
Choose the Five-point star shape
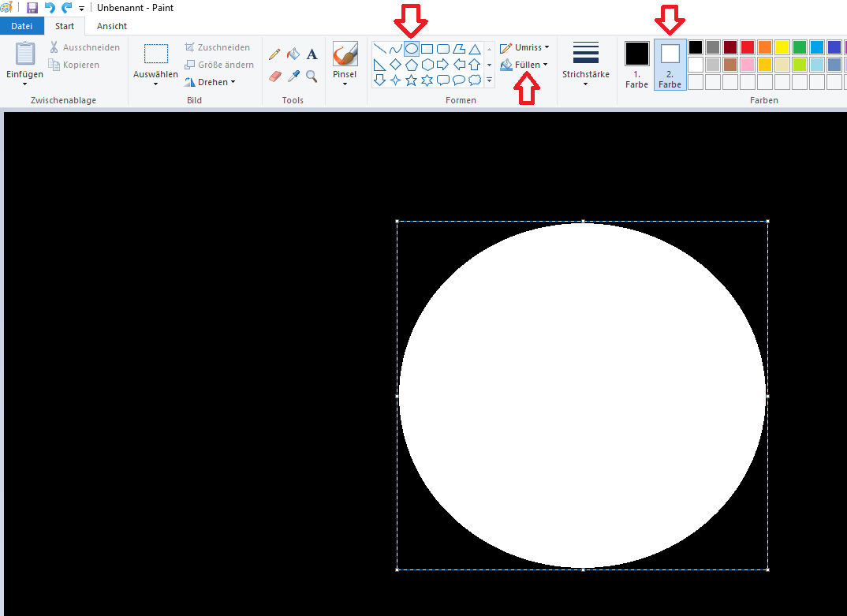pos(412,80)
